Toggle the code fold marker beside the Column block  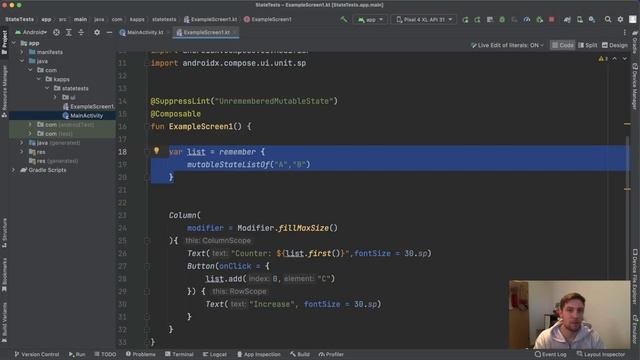[x=147, y=241]
